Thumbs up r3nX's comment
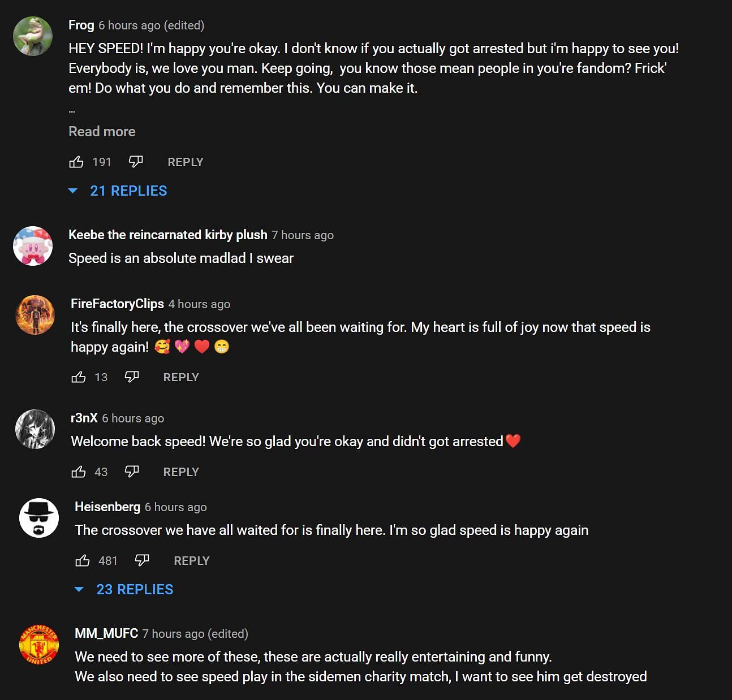Viewport: 732px width, 700px height. coord(79,472)
